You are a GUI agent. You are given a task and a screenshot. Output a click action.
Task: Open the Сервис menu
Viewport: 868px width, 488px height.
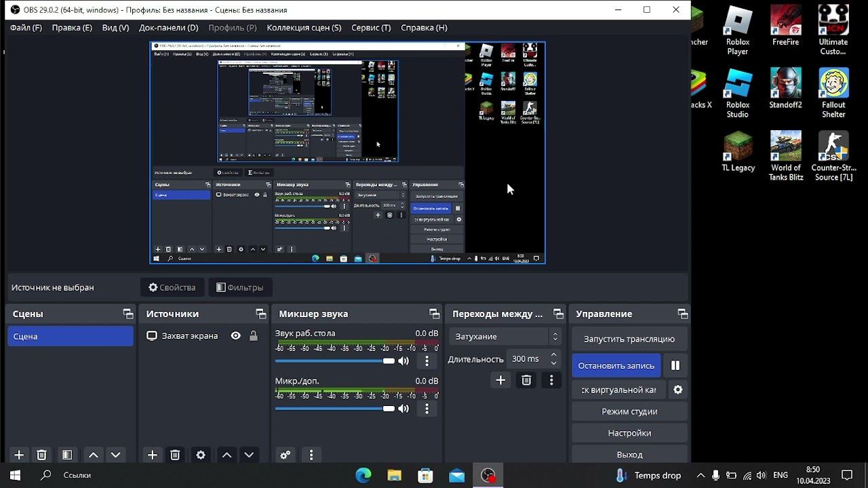tap(371, 28)
